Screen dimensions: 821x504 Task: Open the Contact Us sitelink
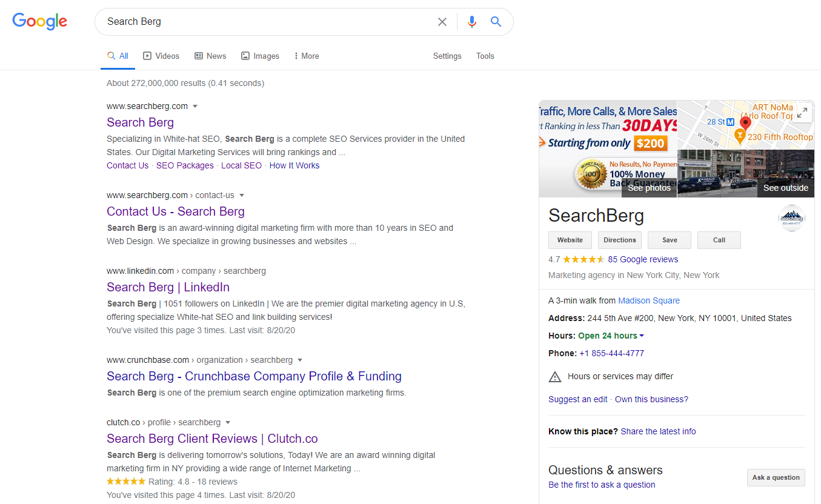pos(127,165)
